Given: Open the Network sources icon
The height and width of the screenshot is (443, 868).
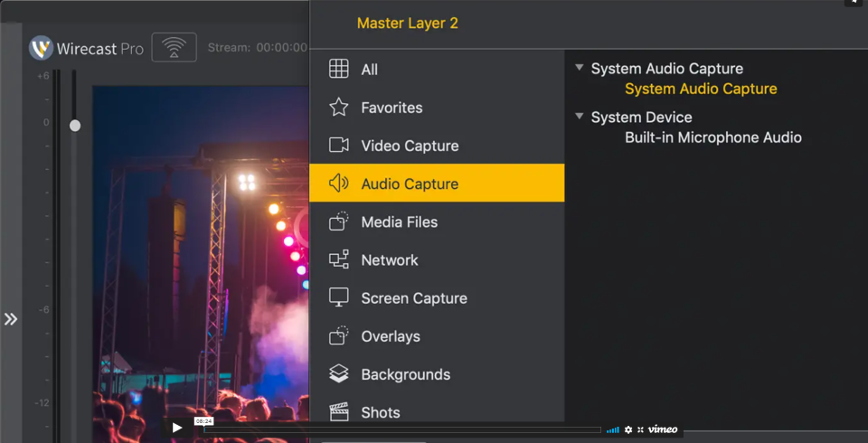Looking at the screenshot, I should click(x=339, y=260).
